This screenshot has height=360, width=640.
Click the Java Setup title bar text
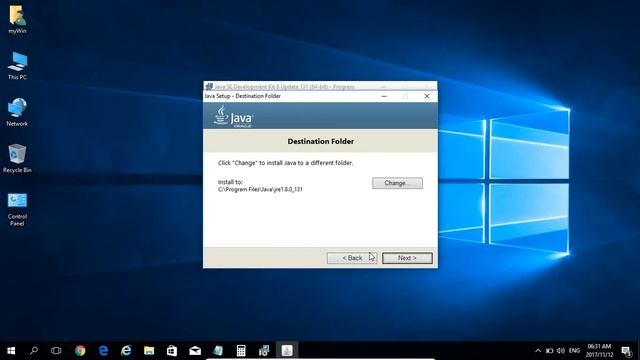pos(242,96)
